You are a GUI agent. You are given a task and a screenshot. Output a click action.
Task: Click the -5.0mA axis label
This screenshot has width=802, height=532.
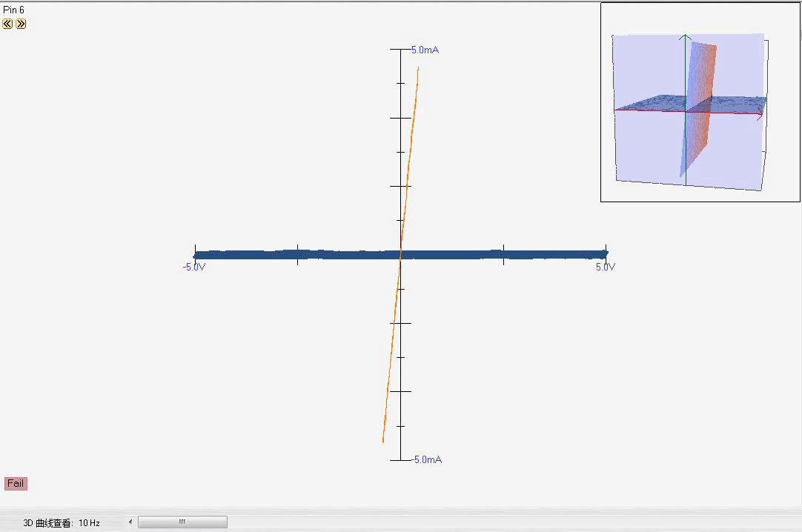point(427,460)
